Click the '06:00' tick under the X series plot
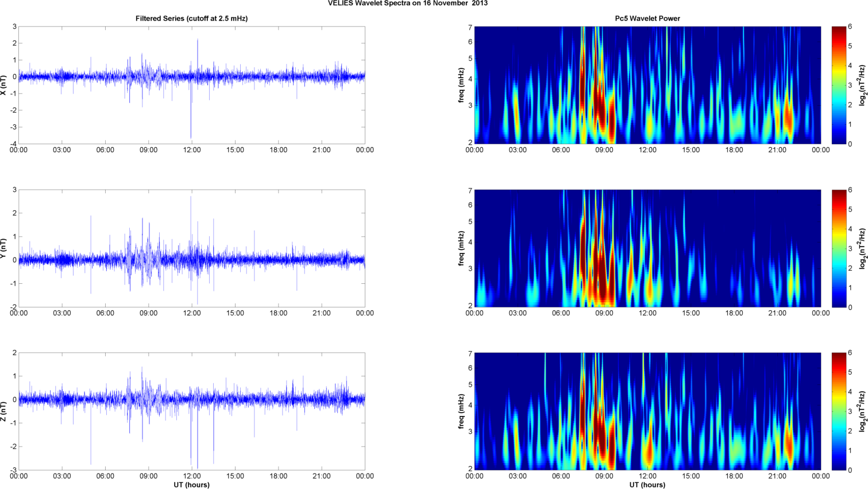 point(105,150)
